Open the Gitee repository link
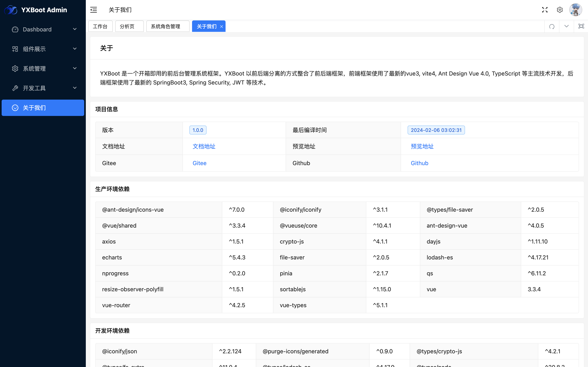This screenshot has height=367, width=588. coord(199,163)
